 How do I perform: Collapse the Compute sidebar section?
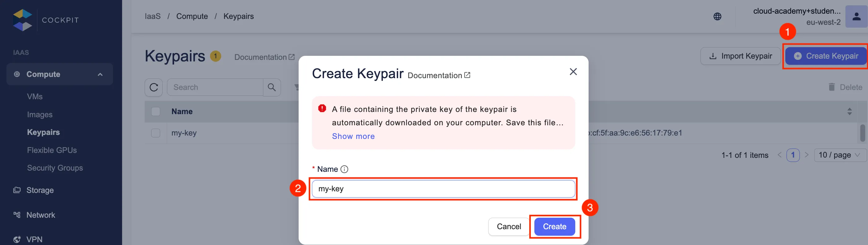point(100,74)
